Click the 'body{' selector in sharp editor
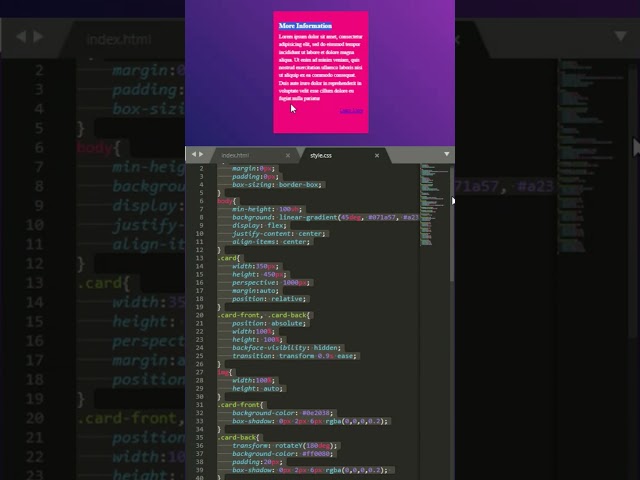Screen dimensions: 640x480 227,201
